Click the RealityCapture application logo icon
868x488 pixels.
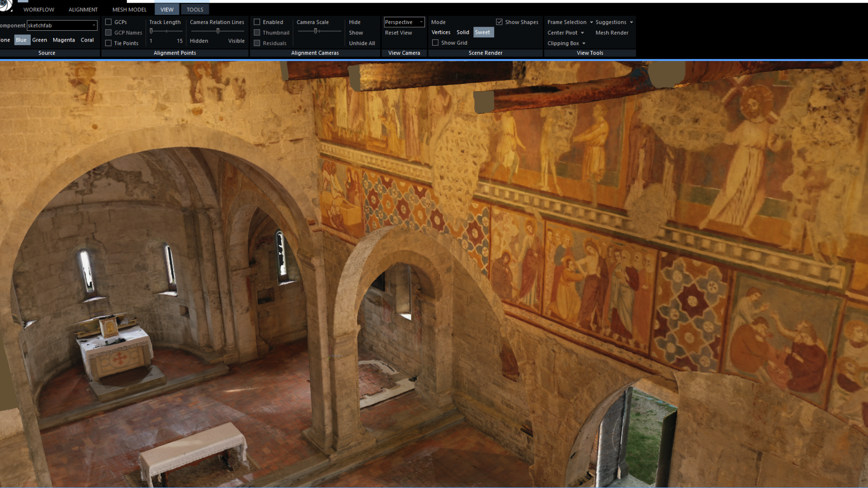click(5, 5)
